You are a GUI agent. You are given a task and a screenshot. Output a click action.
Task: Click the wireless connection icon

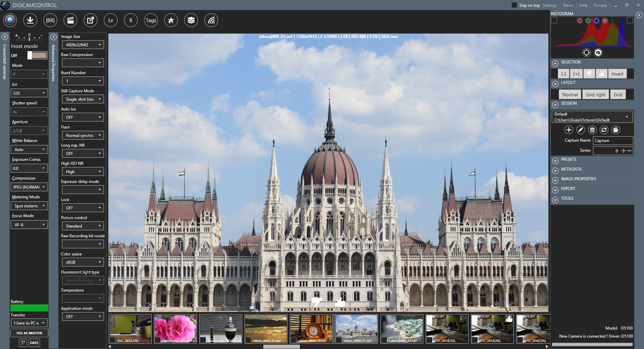(211, 20)
